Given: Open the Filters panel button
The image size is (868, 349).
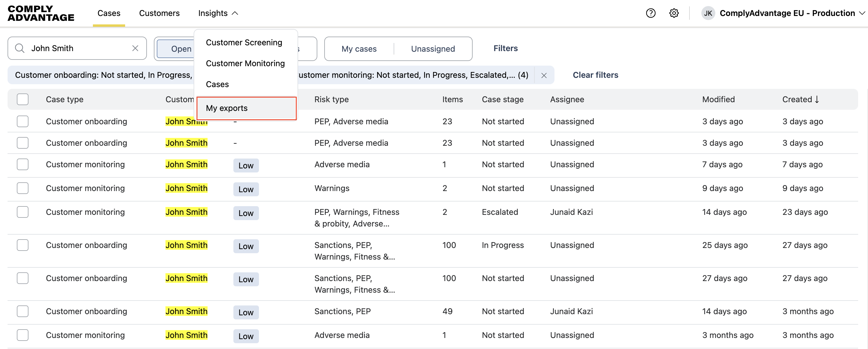Looking at the screenshot, I should coord(505,48).
